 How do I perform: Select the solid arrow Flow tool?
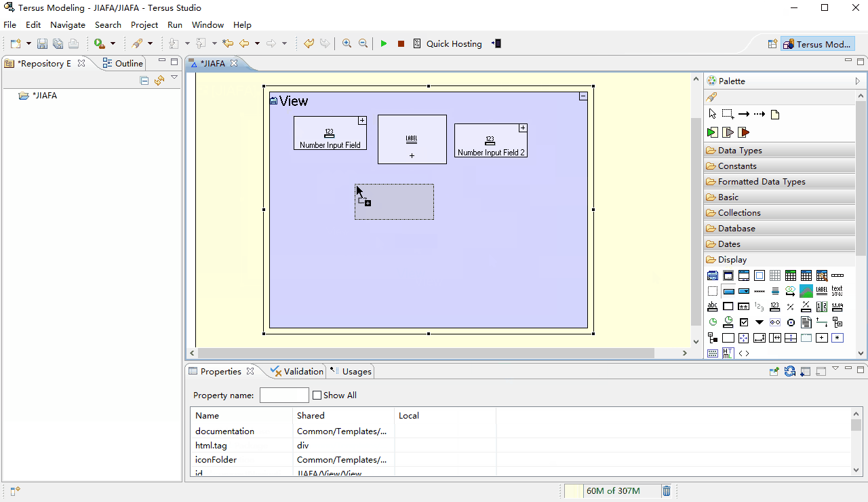tap(744, 114)
